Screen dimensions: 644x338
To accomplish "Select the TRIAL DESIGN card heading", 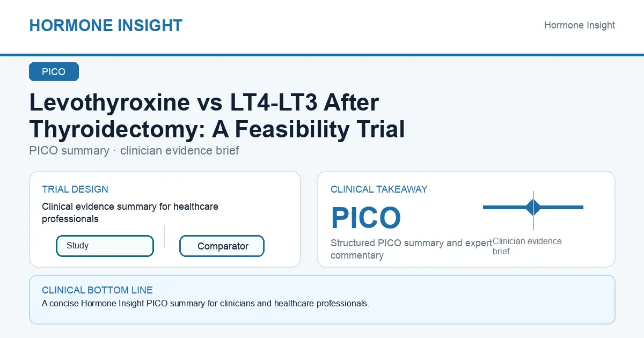I will [x=75, y=189].
